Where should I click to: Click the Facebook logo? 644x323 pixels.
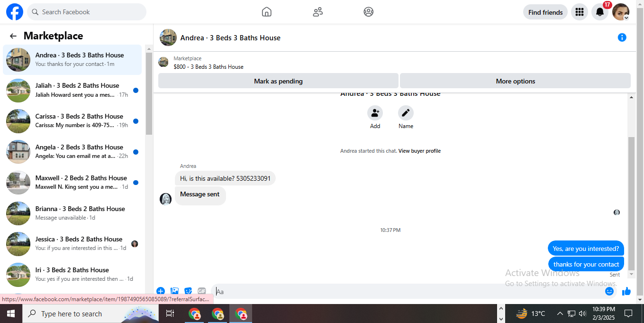[x=15, y=12]
